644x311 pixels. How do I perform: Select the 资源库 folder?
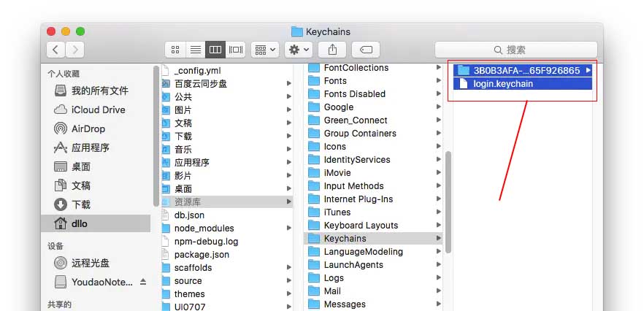[x=227, y=201]
